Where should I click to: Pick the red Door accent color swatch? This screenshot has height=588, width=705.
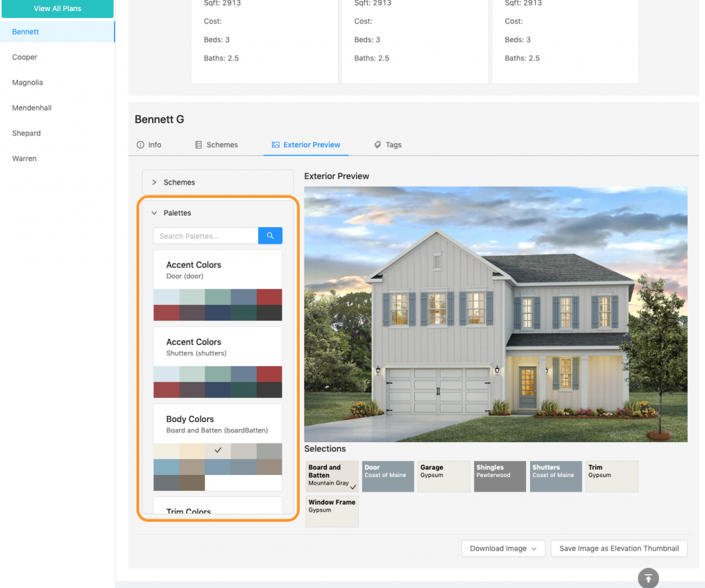269,297
